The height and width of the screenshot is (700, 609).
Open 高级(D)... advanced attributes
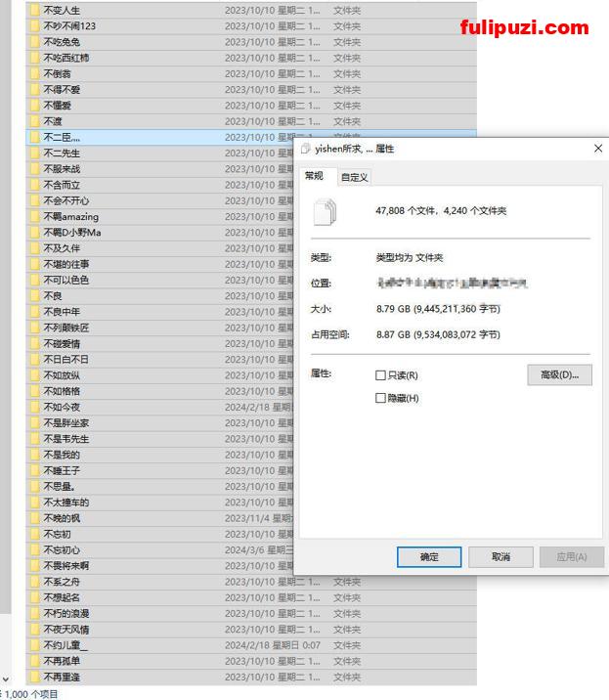click(559, 375)
